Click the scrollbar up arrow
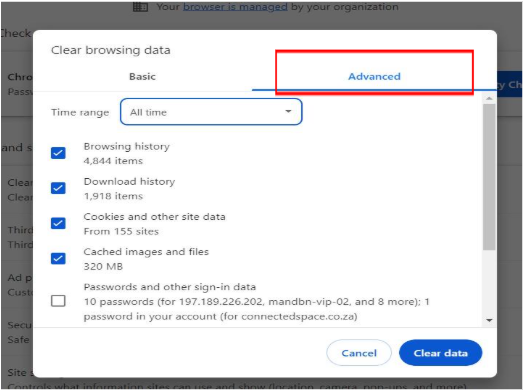The width and height of the screenshot is (525, 391). pos(489,98)
